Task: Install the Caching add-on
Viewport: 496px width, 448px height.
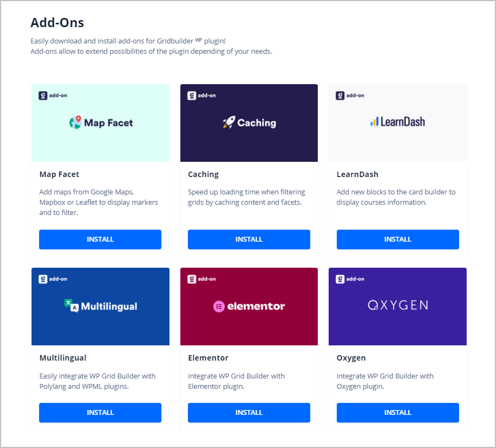Action: 249,239
